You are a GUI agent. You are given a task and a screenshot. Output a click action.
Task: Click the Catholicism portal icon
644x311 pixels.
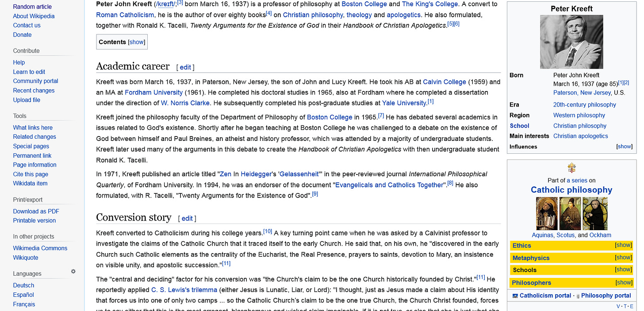(515, 296)
